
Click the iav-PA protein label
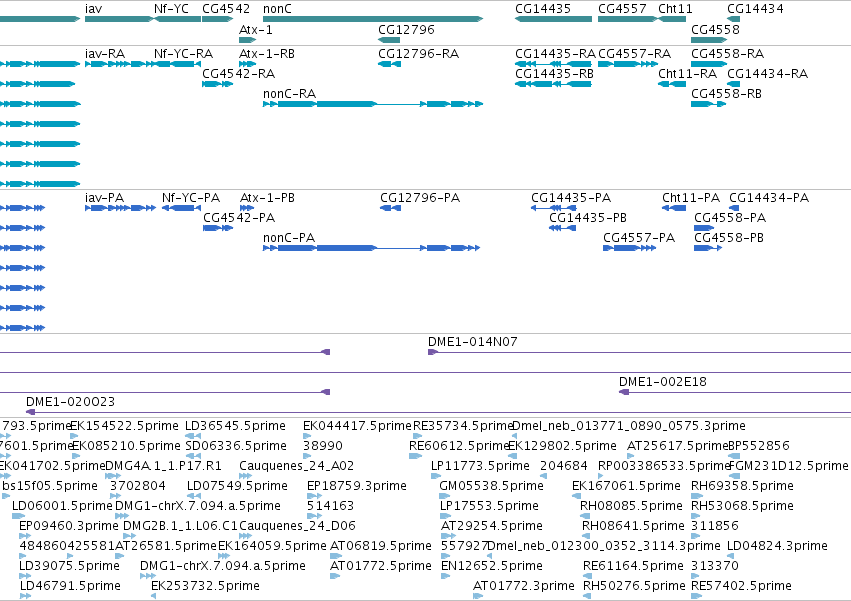(x=105, y=198)
